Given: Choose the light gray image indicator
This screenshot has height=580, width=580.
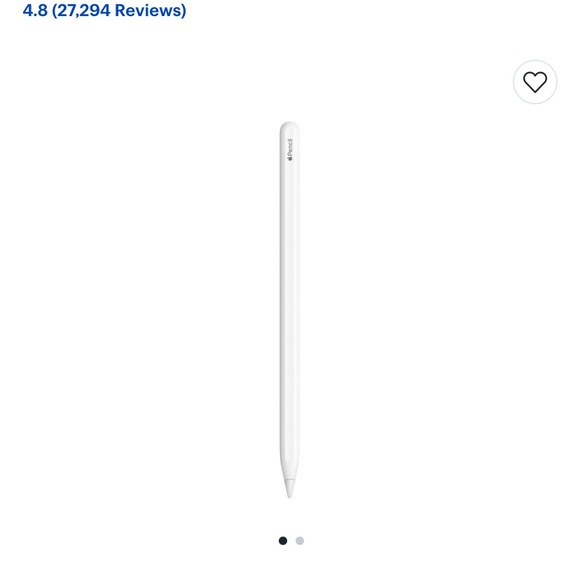Looking at the screenshot, I should pyautogui.click(x=300, y=541).
